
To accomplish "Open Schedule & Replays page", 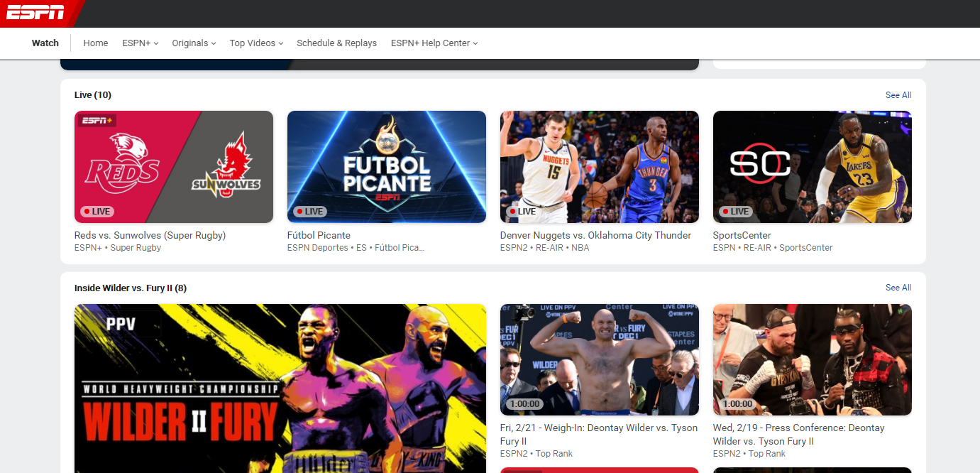I will pos(336,43).
